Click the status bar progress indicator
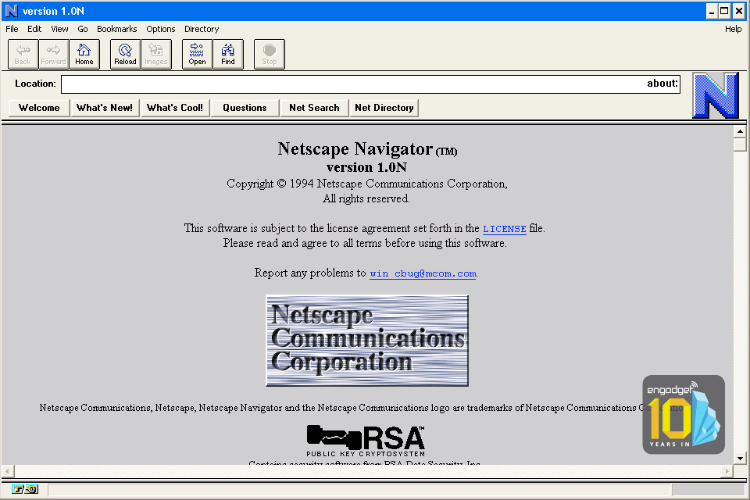 click(708, 489)
